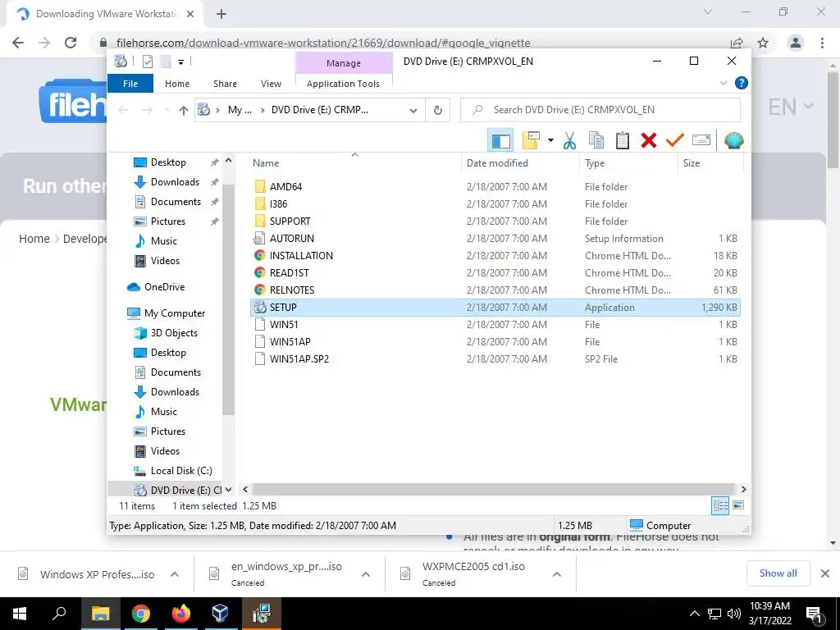The image size is (840, 630).
Task: Open the Home ribbon tab
Action: 177,84
